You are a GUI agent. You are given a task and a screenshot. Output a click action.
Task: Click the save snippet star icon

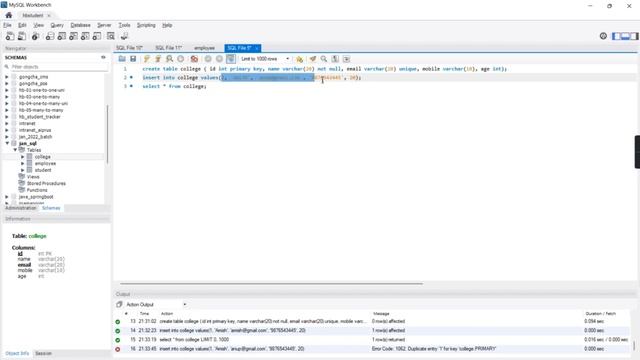click(300, 59)
